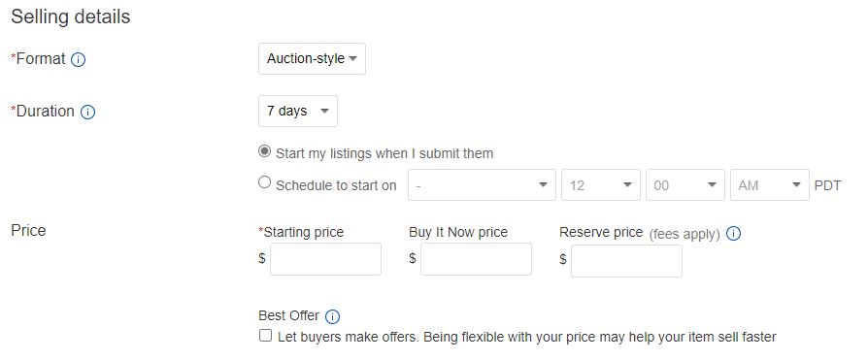The height and width of the screenshot is (360, 868).
Task: Click the info icon beside Duration
Action: coord(88,112)
